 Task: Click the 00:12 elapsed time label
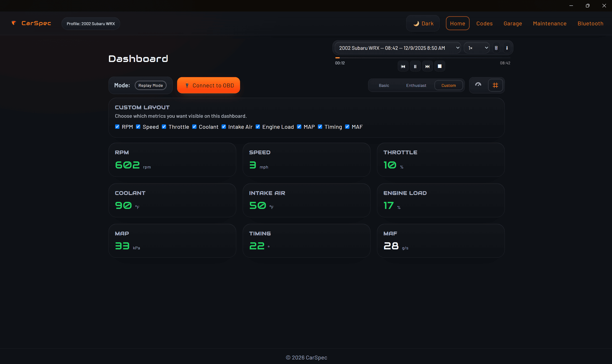[x=340, y=63]
